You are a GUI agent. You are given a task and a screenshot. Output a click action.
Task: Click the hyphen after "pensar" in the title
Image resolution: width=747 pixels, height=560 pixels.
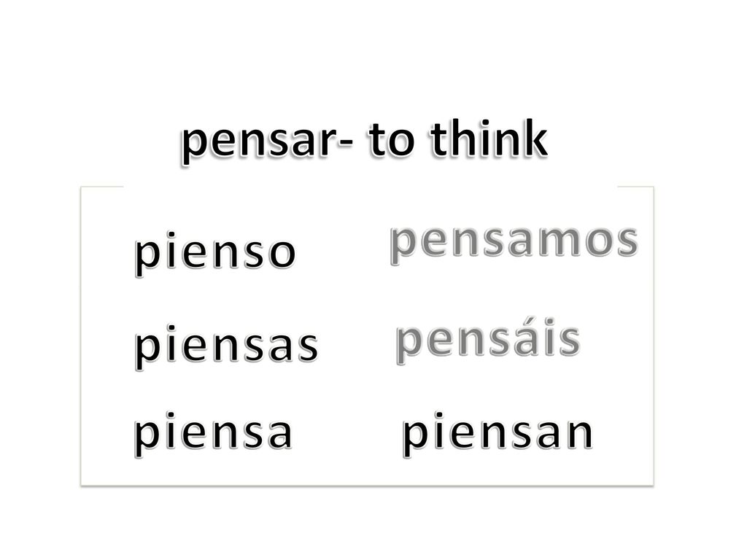345,145
